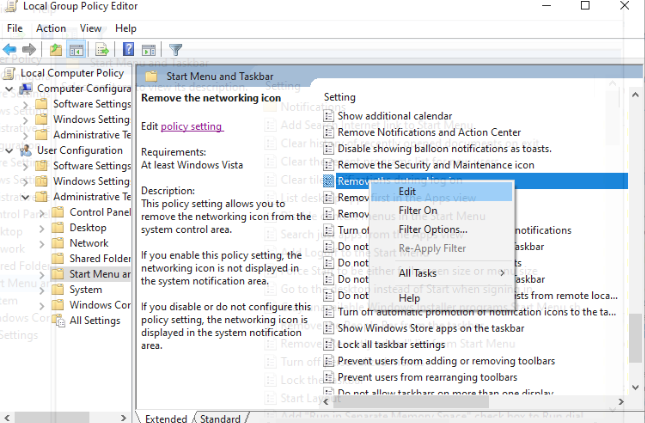The width and height of the screenshot is (645, 423).
Task: Click the Filter funnel toolbar icon
Action: click(x=176, y=50)
